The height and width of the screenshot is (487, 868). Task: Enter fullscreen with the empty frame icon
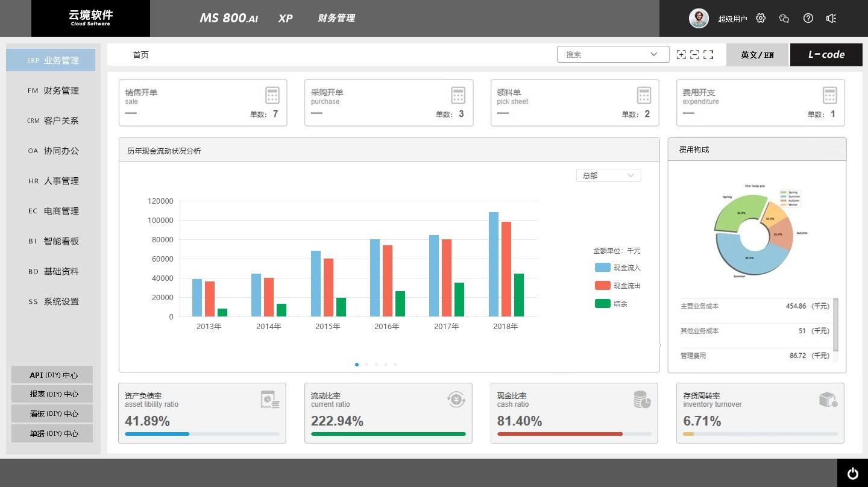point(708,54)
